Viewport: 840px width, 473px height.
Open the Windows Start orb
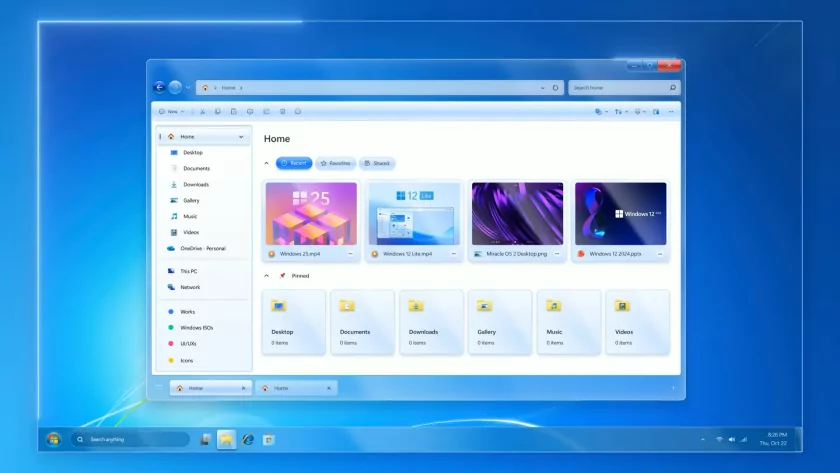click(x=53, y=439)
